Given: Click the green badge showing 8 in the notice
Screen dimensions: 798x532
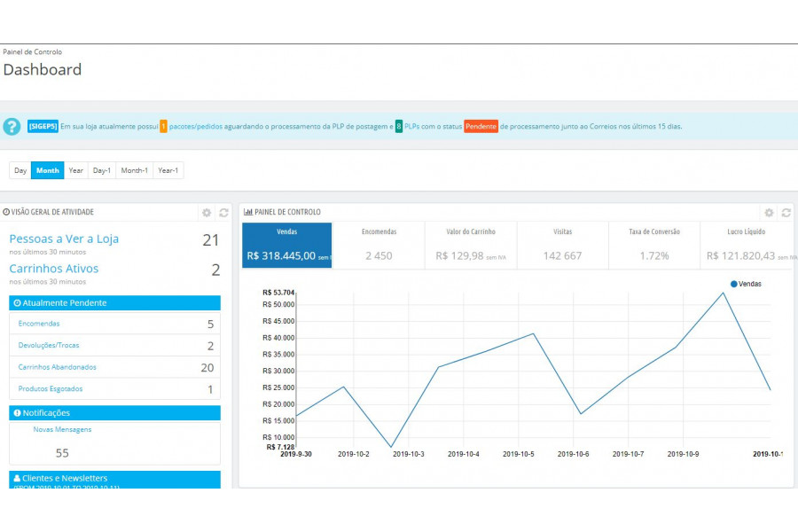Looking at the screenshot, I should point(399,126).
